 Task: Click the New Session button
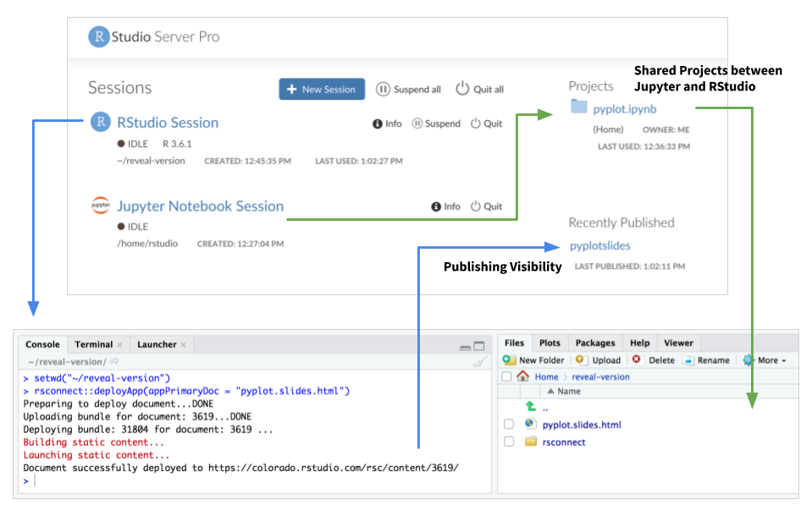click(322, 89)
